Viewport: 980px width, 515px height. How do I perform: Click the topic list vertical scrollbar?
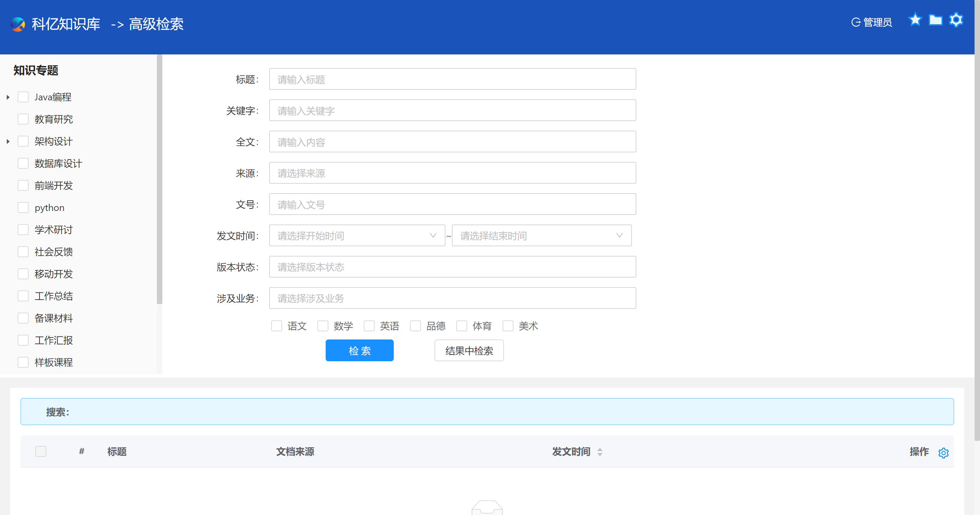pos(159,179)
